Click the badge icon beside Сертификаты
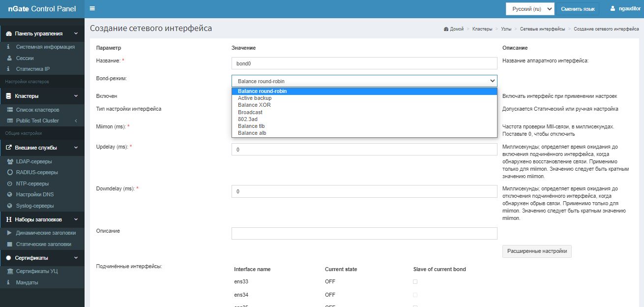 (x=9, y=257)
